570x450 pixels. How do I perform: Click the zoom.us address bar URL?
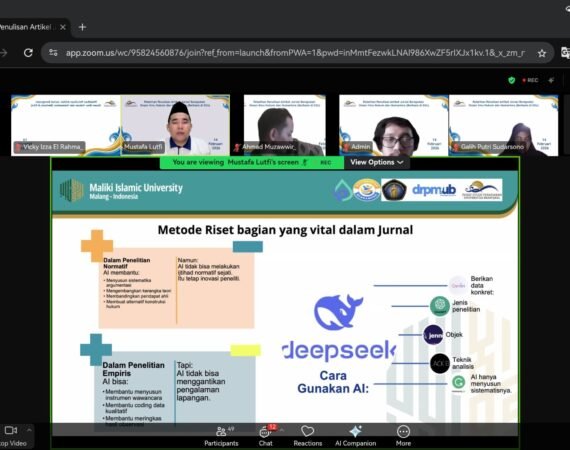tap(295, 53)
